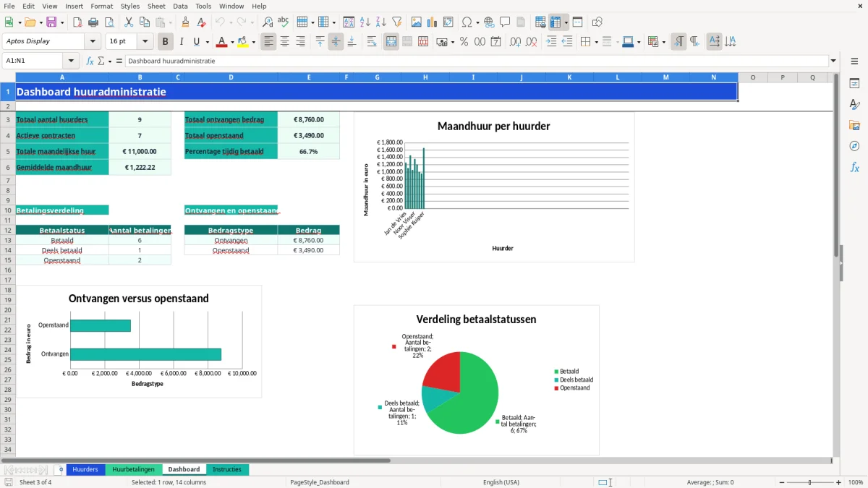Open the Function Wizard
This screenshot has width=868, height=488.
coord(90,61)
